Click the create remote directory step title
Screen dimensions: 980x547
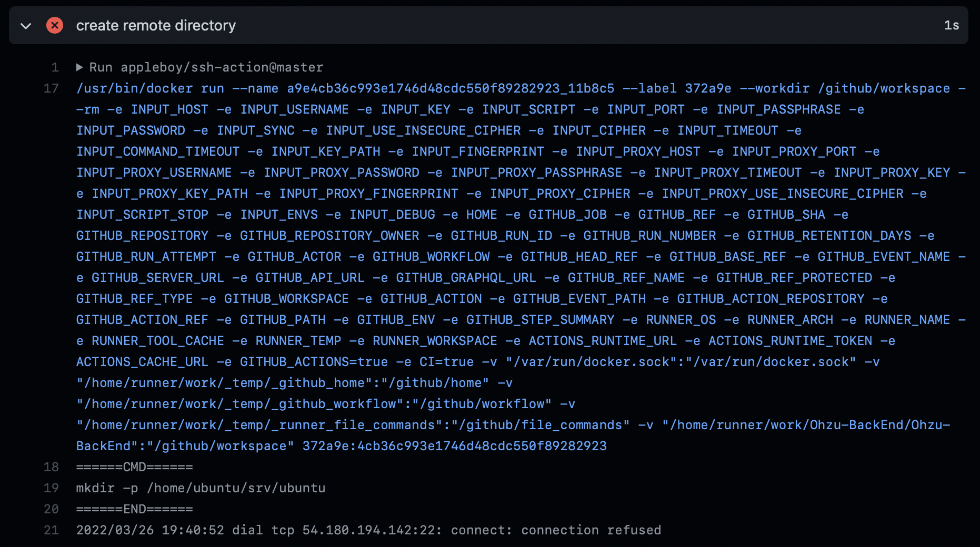[156, 25]
